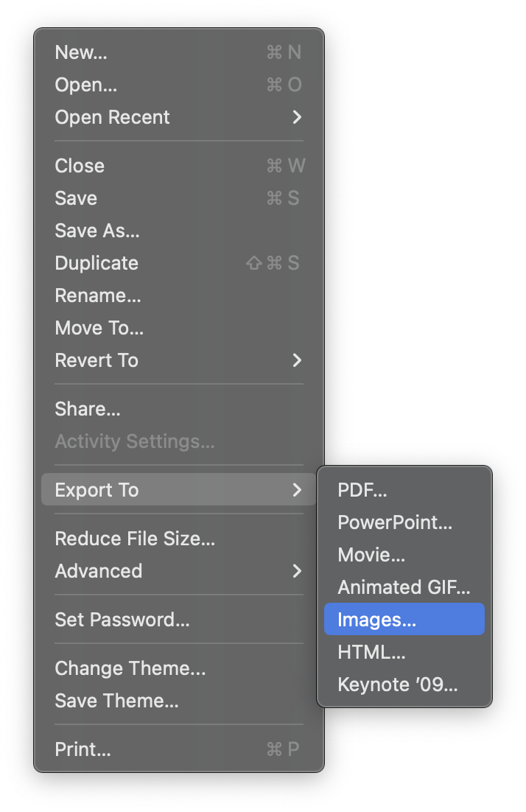526x812 pixels.
Task: Choose Save As... option
Action: pos(97,231)
